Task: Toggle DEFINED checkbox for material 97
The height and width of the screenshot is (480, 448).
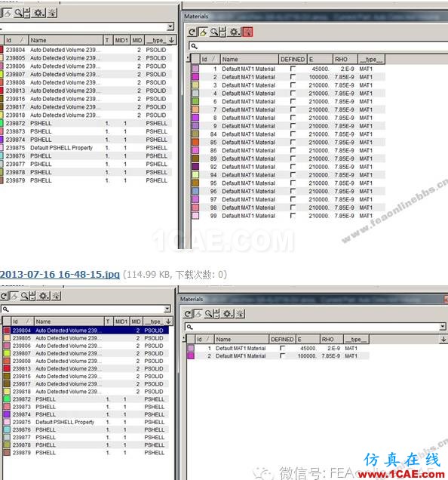Action: [x=293, y=199]
